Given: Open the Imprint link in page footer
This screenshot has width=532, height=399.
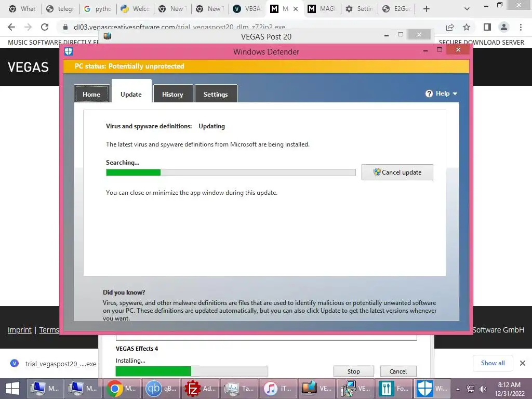Looking at the screenshot, I should point(20,330).
